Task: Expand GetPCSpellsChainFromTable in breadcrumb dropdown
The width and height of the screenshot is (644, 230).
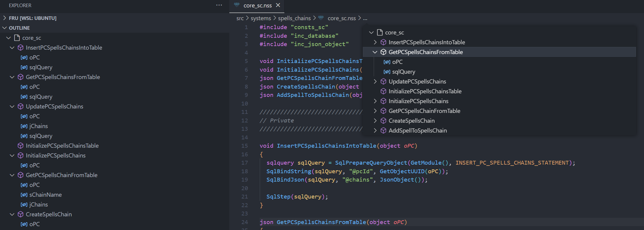Action: tap(375, 111)
